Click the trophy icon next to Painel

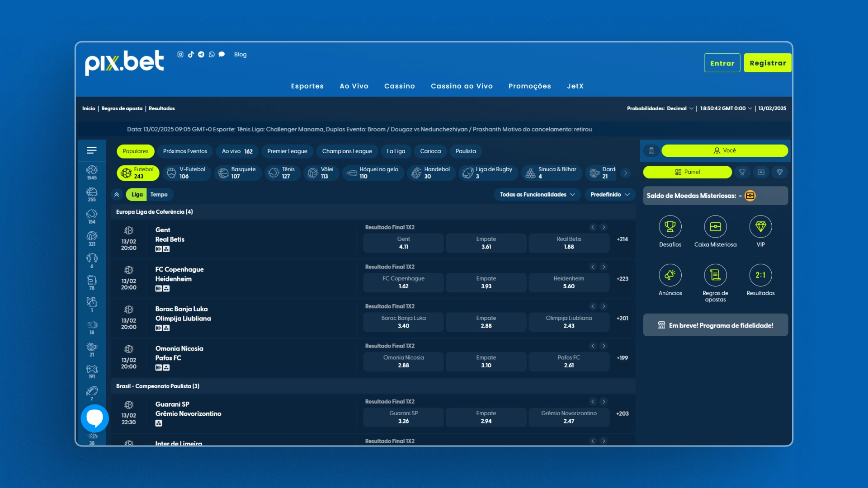tap(742, 172)
